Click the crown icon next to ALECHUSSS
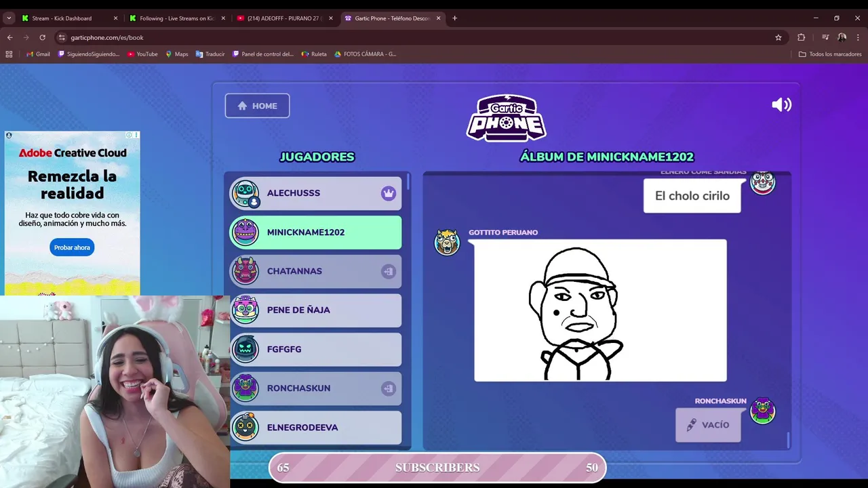The height and width of the screenshot is (488, 868). tap(388, 193)
